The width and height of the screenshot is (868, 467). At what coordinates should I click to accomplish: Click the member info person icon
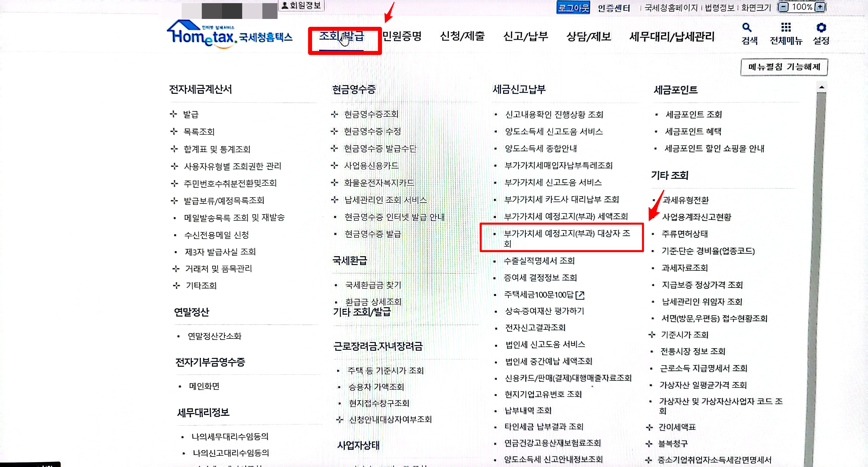pyautogui.click(x=285, y=5)
